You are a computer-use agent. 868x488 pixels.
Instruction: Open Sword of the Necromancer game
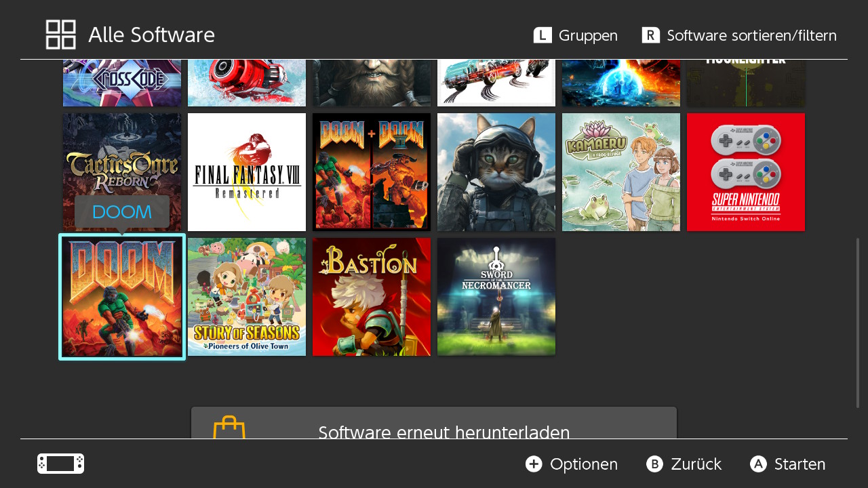(x=496, y=297)
